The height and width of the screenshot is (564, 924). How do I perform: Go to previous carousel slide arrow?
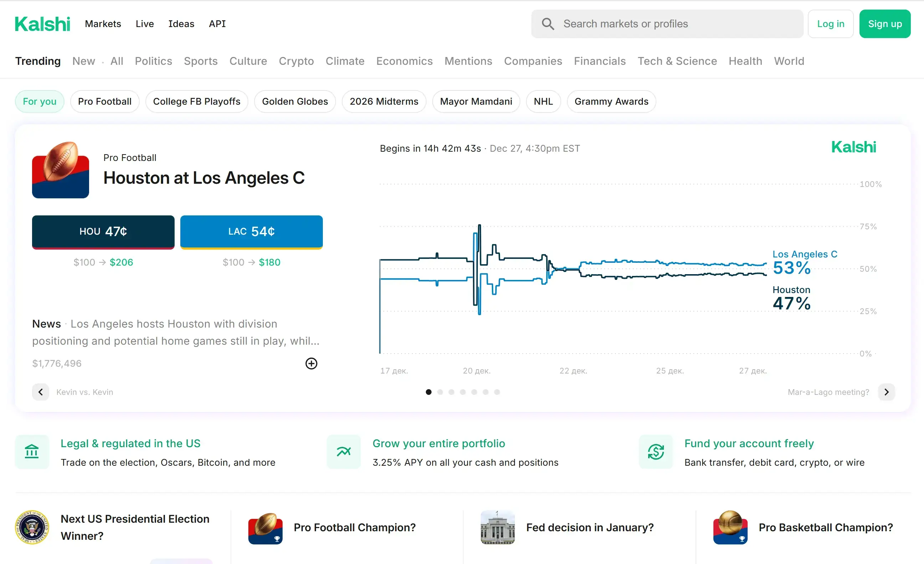(x=41, y=392)
